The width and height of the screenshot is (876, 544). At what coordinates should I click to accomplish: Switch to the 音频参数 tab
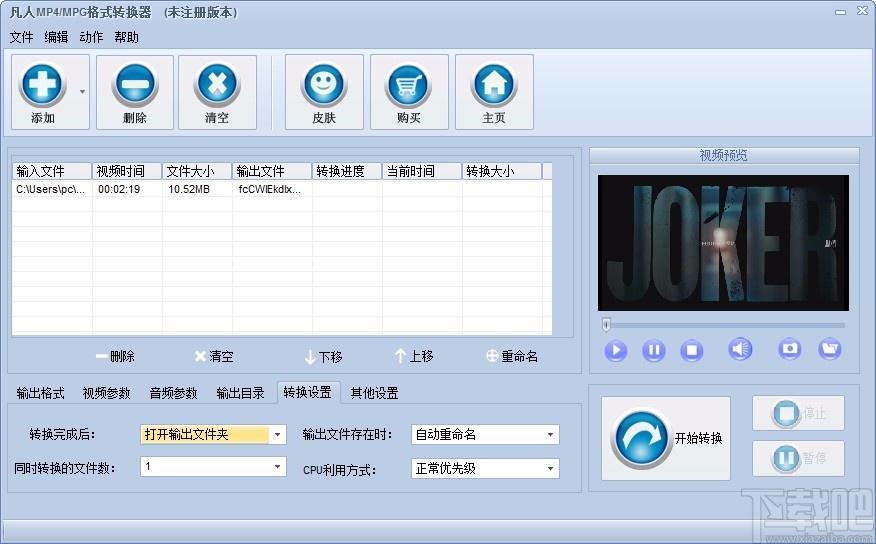[173, 393]
